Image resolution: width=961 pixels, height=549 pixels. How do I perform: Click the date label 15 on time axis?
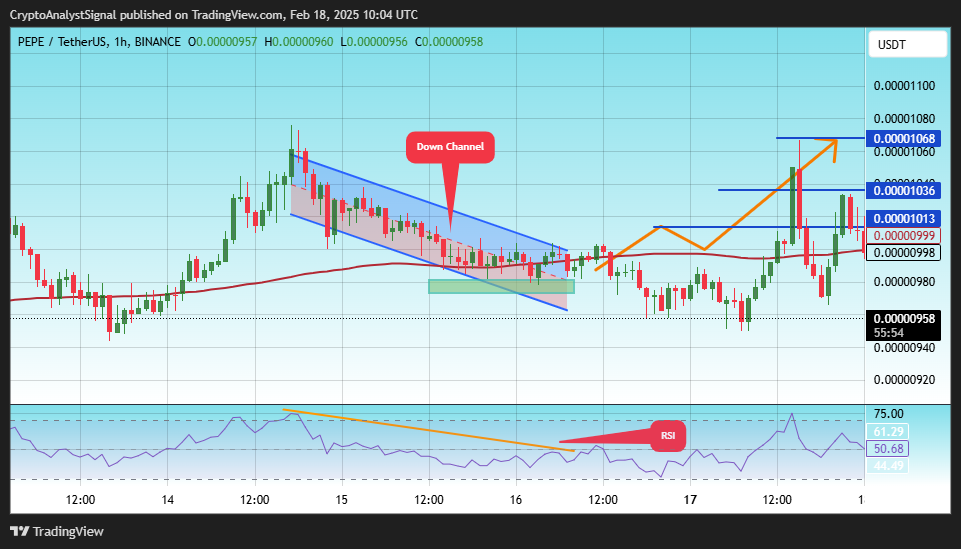pyautogui.click(x=341, y=499)
